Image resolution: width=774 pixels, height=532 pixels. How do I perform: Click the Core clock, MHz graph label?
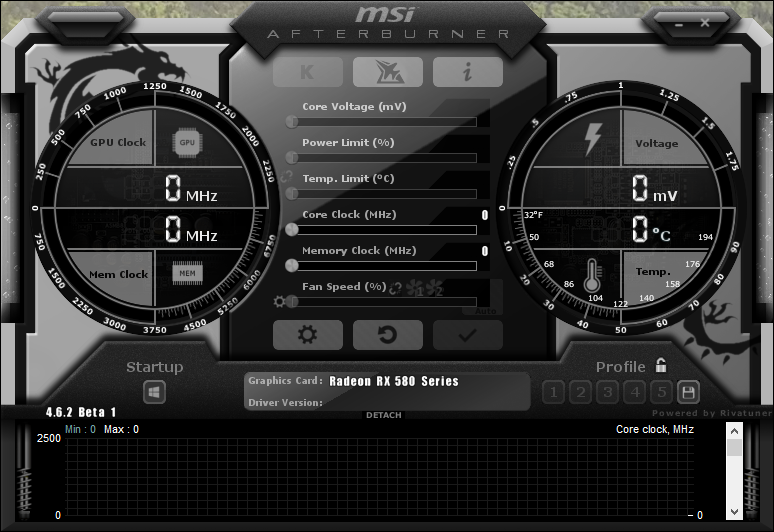coord(655,429)
